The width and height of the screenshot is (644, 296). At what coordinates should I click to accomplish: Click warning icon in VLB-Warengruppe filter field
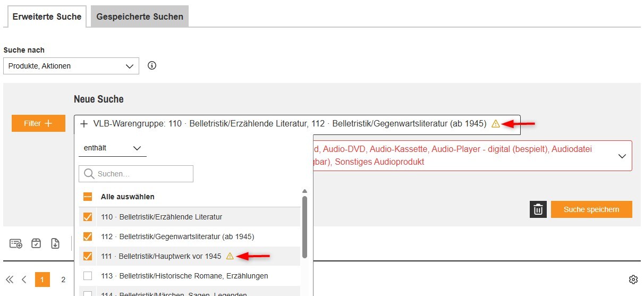pyautogui.click(x=495, y=124)
